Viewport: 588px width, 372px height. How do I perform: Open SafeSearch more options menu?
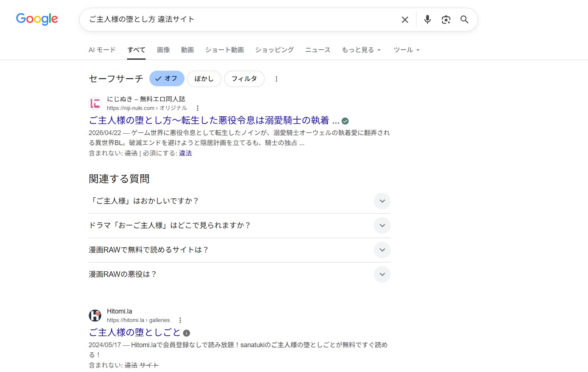276,79
